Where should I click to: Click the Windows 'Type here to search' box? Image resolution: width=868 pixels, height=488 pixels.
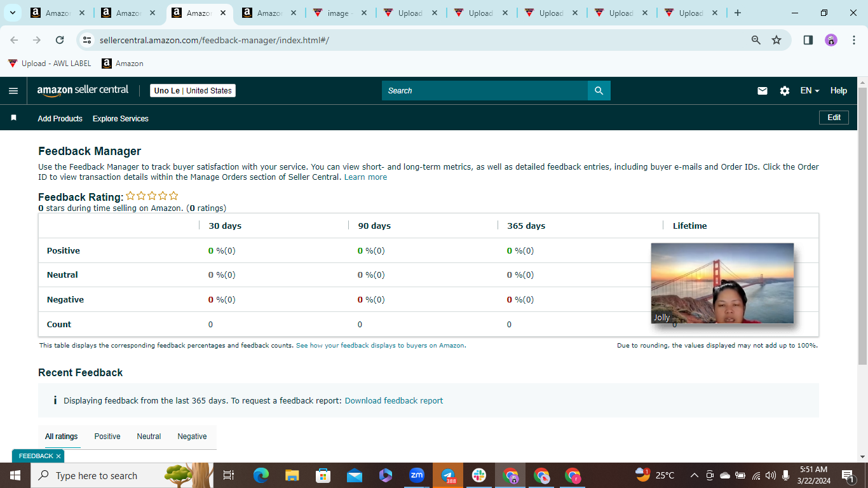click(x=122, y=475)
